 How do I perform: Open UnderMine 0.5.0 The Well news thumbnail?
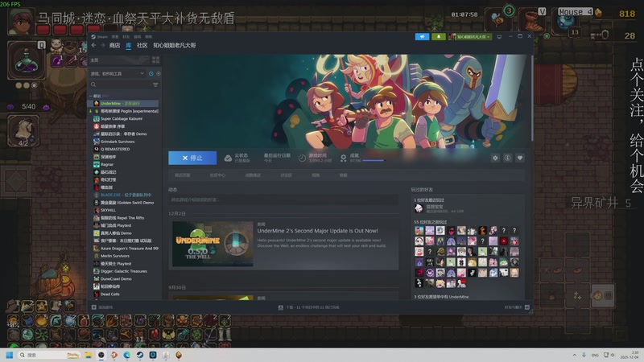coord(213,244)
